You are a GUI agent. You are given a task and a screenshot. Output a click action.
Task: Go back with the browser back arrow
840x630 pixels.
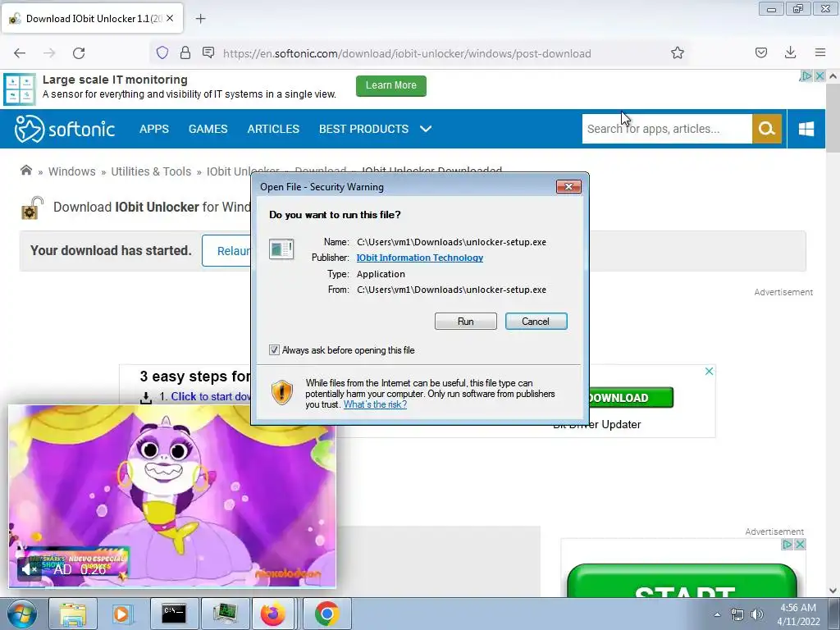[20, 53]
